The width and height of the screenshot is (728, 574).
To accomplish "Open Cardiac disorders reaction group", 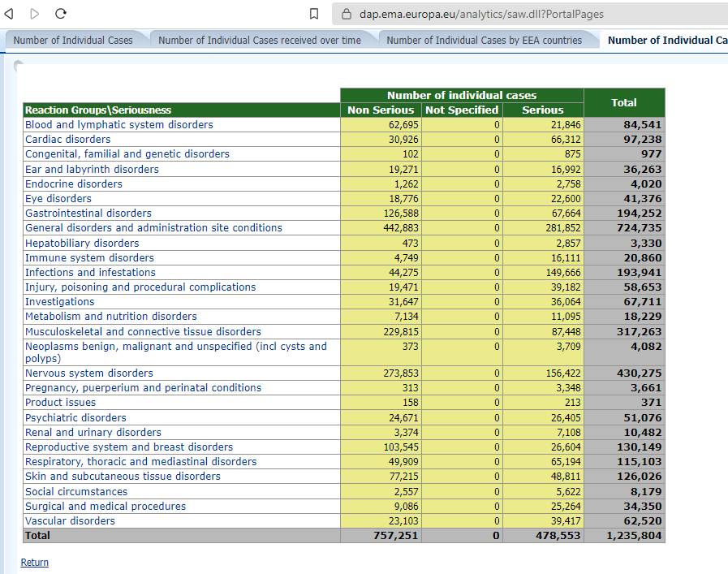I will point(67,140).
